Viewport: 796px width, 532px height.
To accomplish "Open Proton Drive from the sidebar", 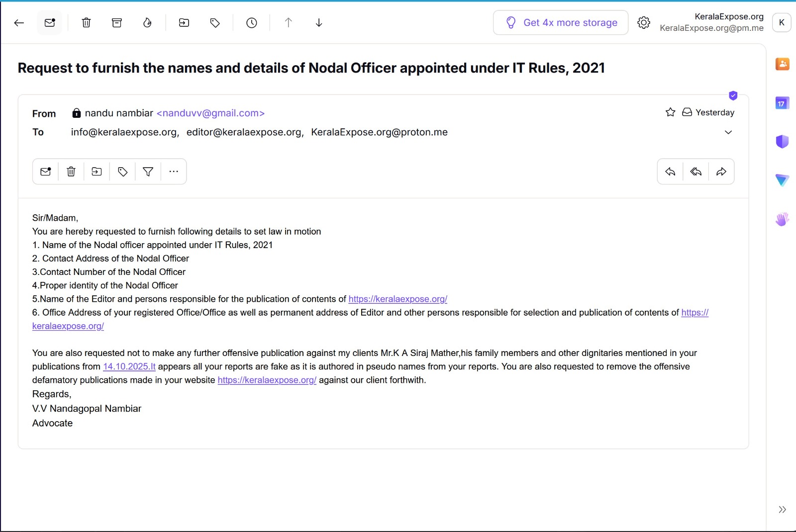I will (x=782, y=180).
